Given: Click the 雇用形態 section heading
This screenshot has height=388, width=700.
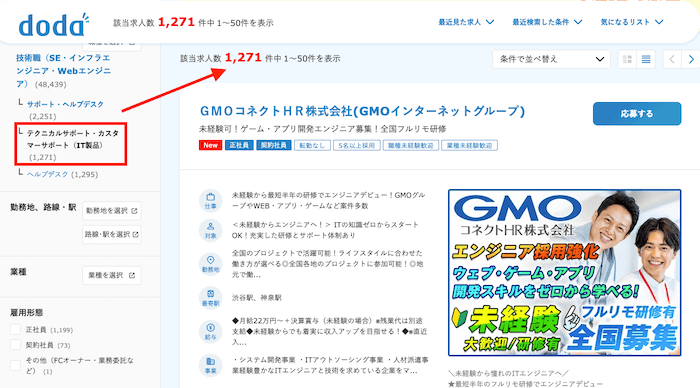Looking at the screenshot, I should 27,313.
